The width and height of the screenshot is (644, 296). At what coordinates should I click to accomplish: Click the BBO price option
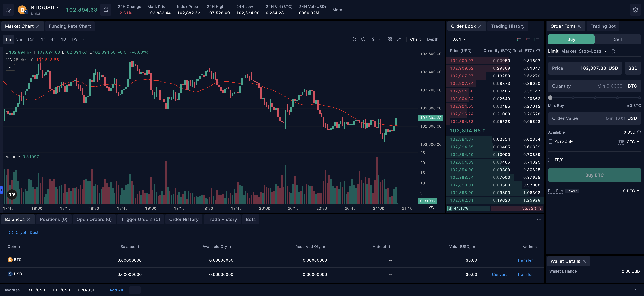pyautogui.click(x=633, y=68)
